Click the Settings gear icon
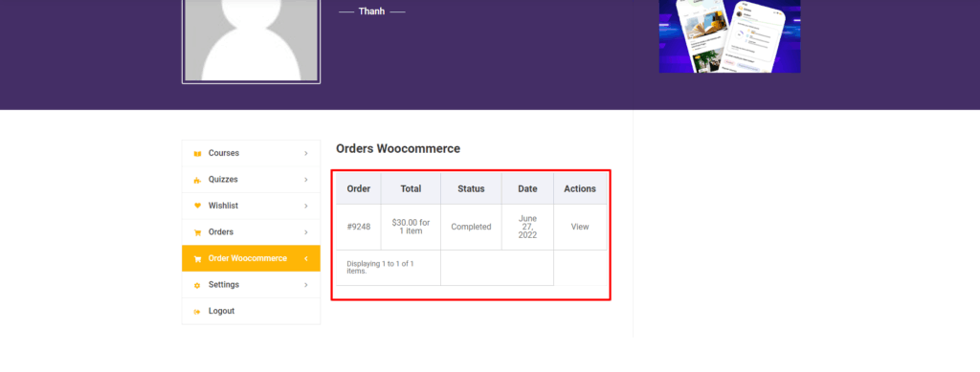Image resolution: width=980 pixels, height=372 pixels. point(197,285)
